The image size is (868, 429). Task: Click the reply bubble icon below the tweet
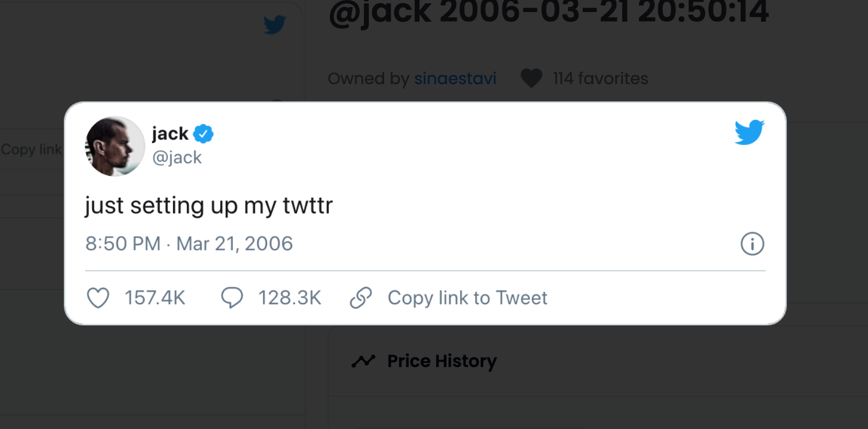[x=232, y=298]
